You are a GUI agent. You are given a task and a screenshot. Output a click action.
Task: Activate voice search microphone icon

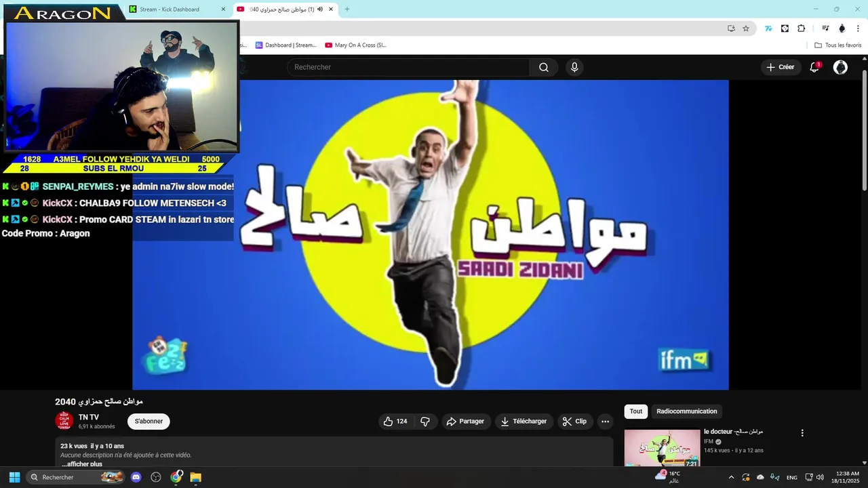coord(574,67)
